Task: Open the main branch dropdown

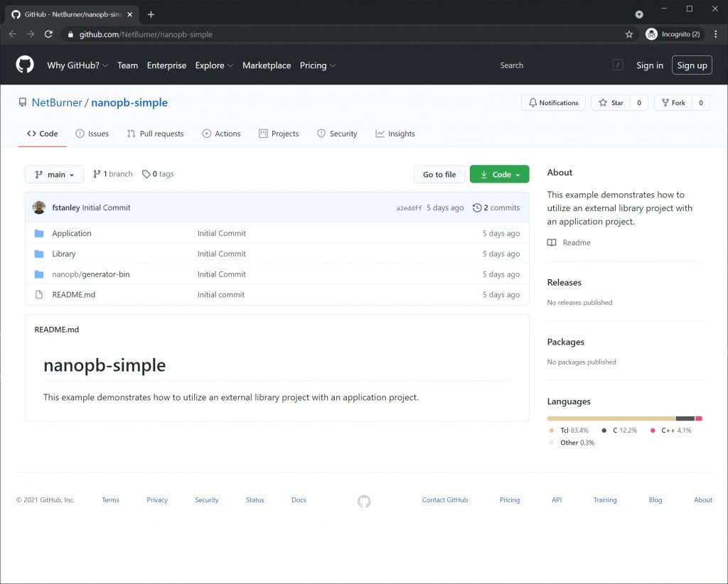Action: (x=54, y=173)
